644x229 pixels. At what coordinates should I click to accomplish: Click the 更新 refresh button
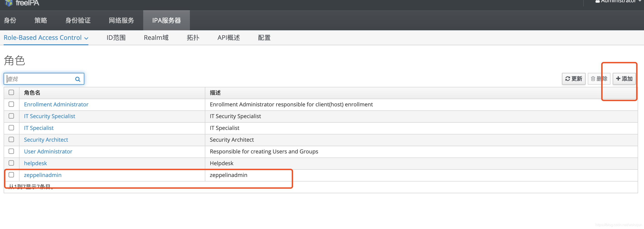coord(574,79)
